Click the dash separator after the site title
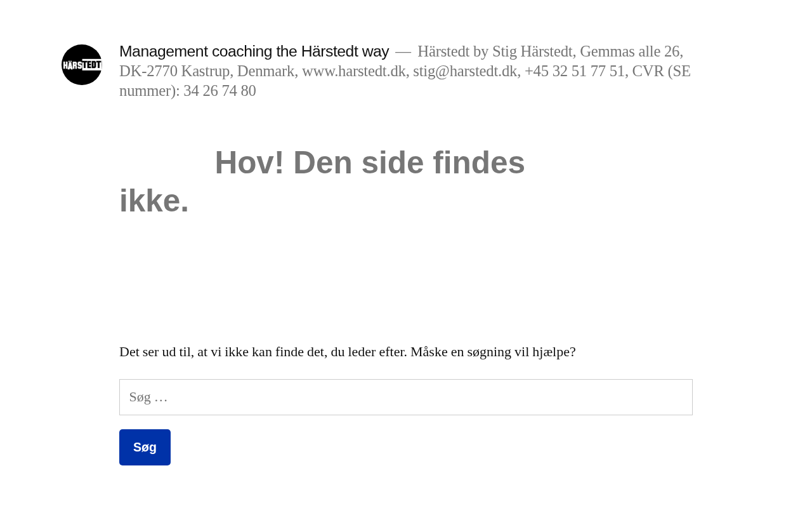812x508 pixels. (403, 51)
